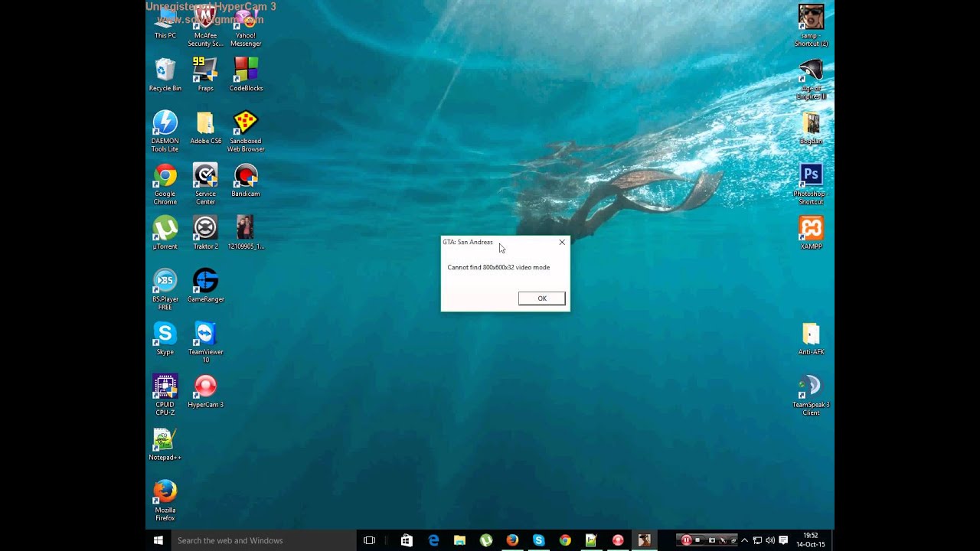Select the TeamSpeak 3 Client icon
980x551 pixels.
(811, 396)
